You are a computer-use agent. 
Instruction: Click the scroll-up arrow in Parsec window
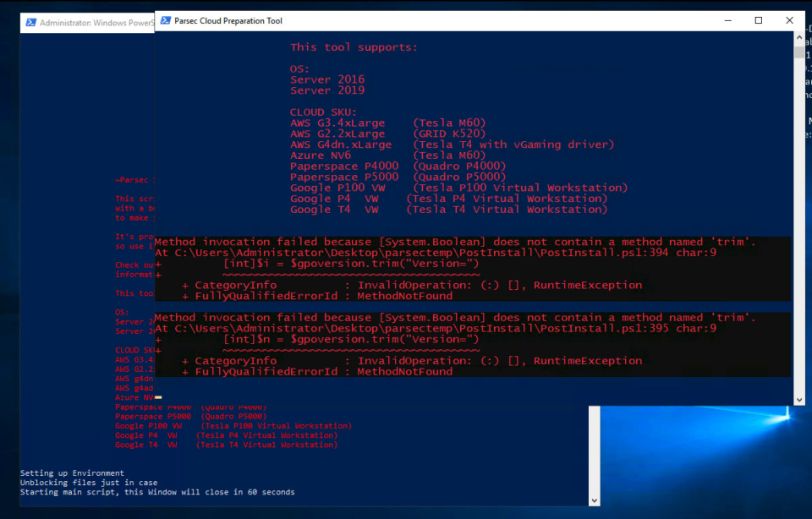[798, 37]
